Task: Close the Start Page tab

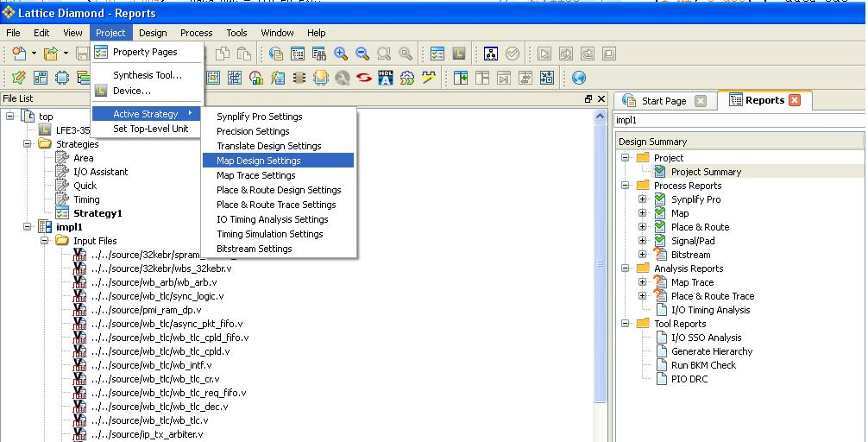Action: [701, 101]
